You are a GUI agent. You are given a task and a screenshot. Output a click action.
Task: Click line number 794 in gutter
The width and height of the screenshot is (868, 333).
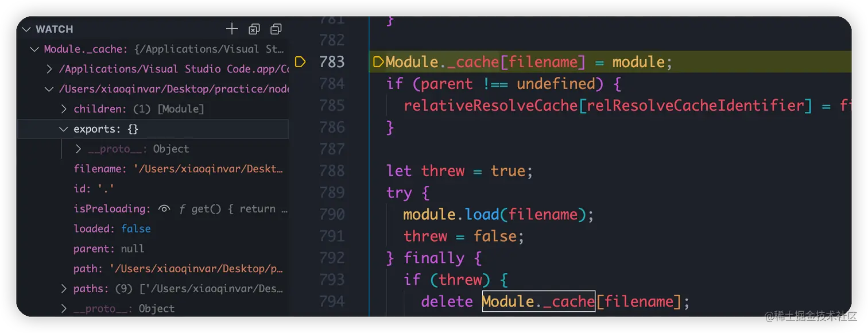coord(332,301)
